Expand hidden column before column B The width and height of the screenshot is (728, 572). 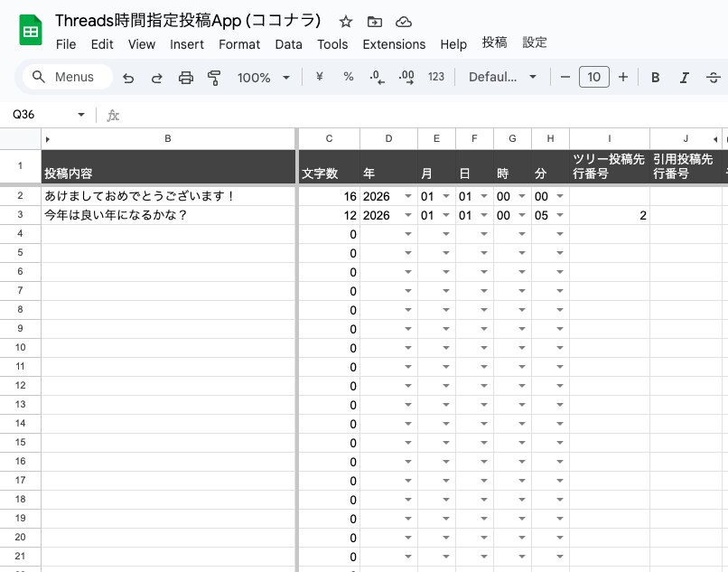tap(48, 139)
